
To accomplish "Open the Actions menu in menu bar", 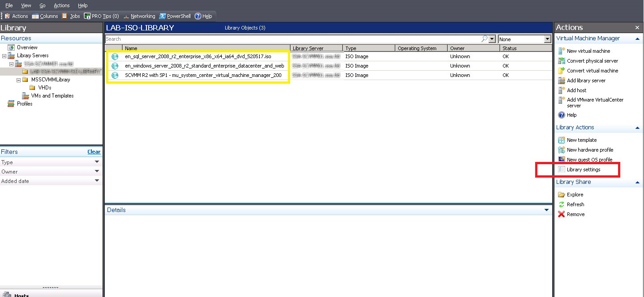I will (61, 5).
